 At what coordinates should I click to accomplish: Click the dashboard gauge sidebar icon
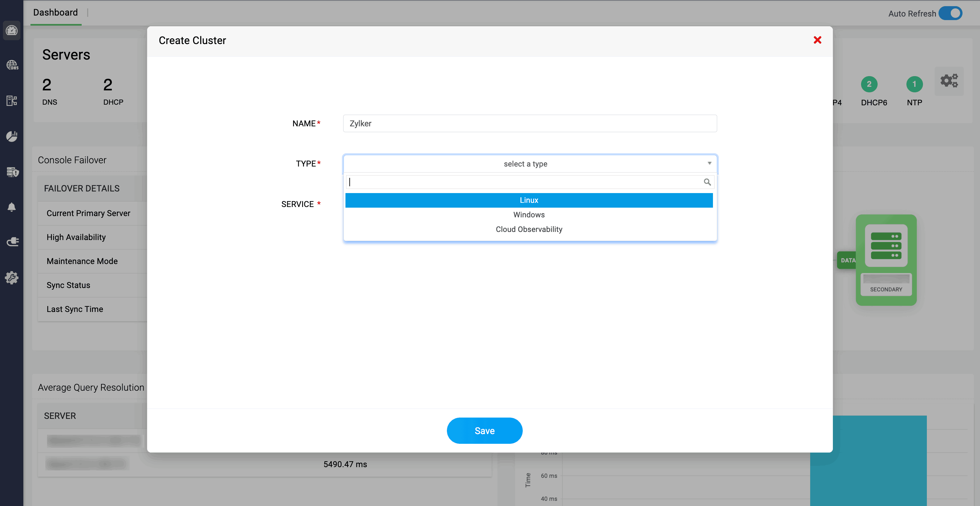[x=11, y=30]
